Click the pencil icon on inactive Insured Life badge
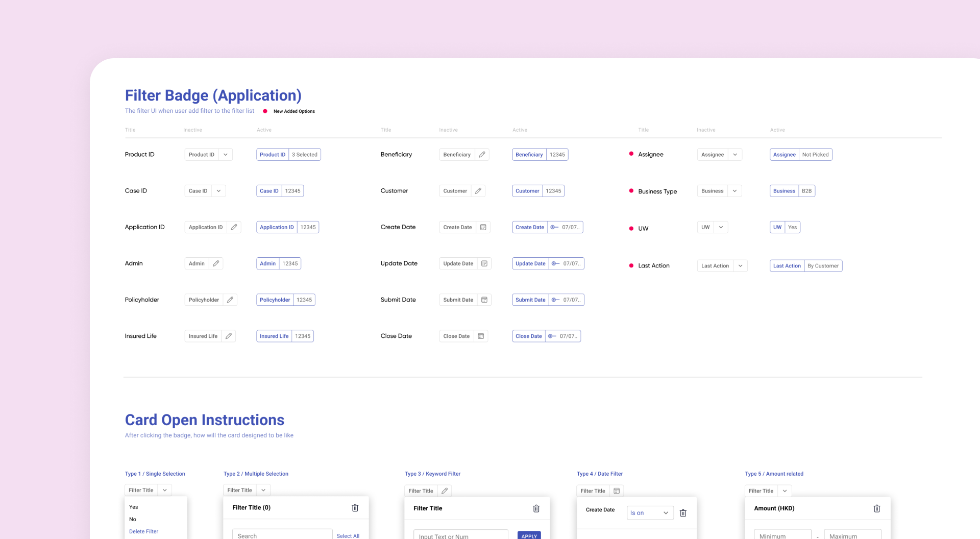The image size is (980, 539). tap(229, 336)
